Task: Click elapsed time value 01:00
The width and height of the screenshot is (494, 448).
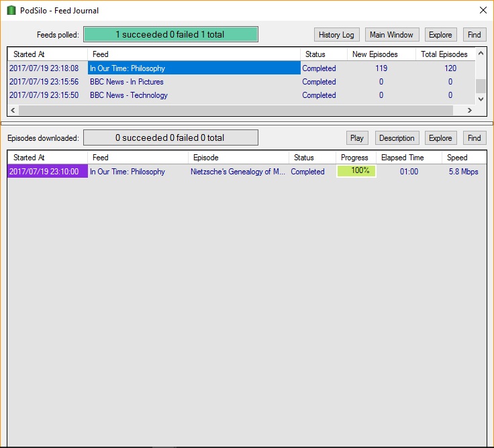Action: point(409,172)
